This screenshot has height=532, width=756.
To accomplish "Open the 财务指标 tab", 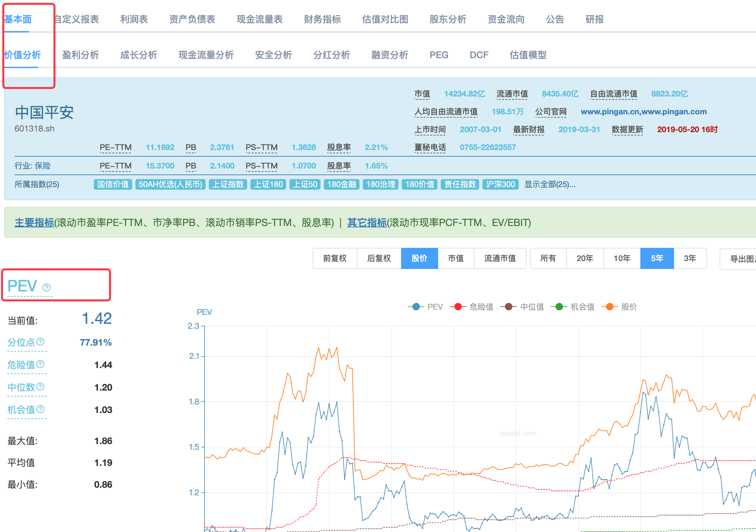I will tap(322, 19).
